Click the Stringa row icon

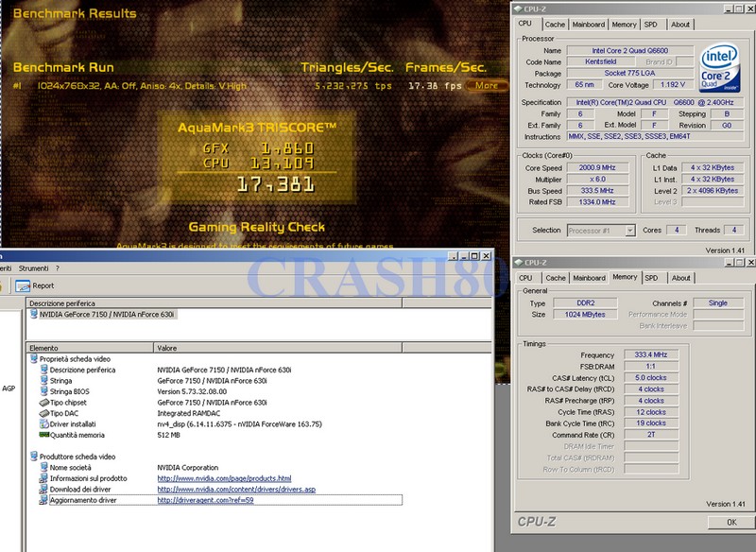coord(43,380)
